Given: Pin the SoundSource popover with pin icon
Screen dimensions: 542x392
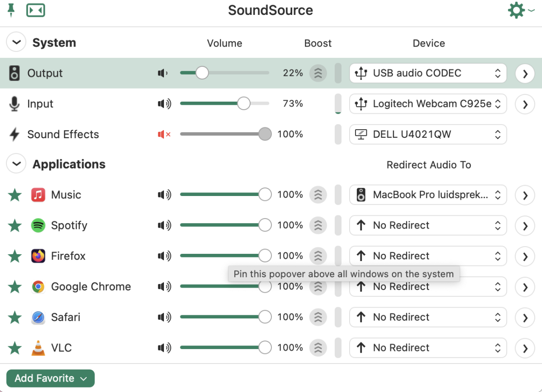Looking at the screenshot, I should 11,10.
